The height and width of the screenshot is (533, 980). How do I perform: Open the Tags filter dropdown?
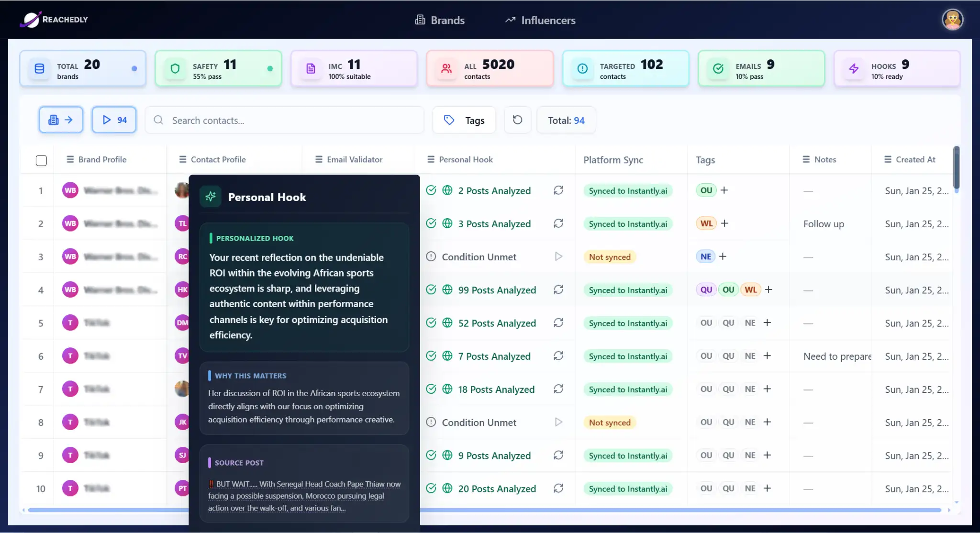(x=464, y=120)
